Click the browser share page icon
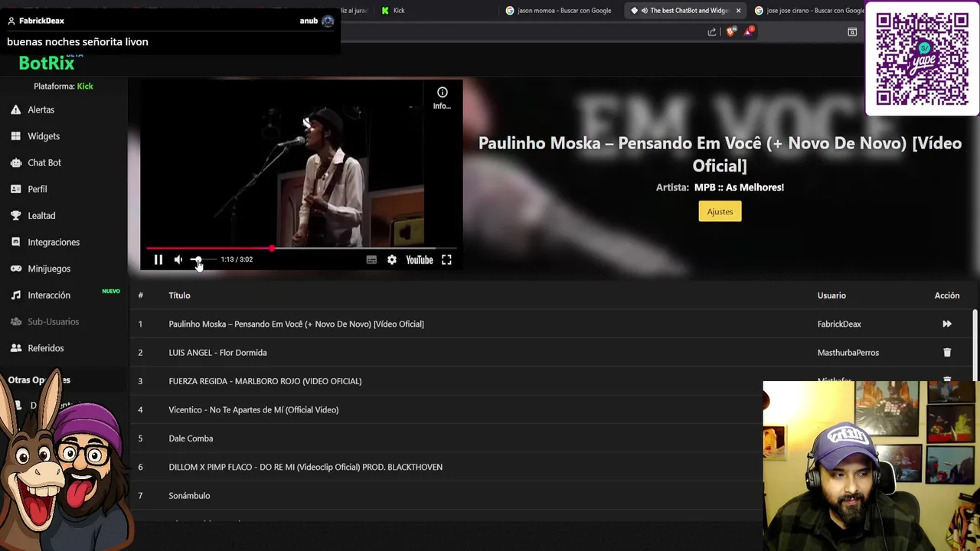980x551 pixels. click(712, 31)
